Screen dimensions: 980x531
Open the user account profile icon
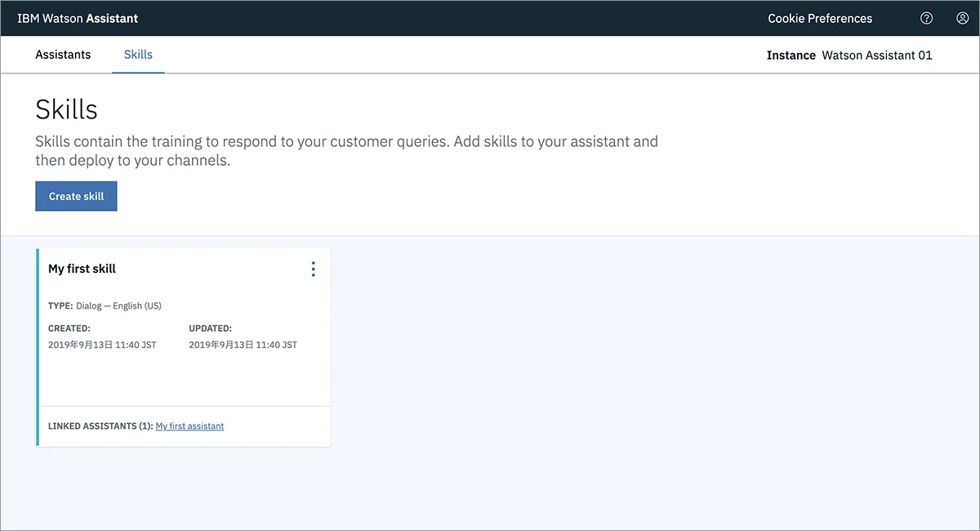click(962, 18)
